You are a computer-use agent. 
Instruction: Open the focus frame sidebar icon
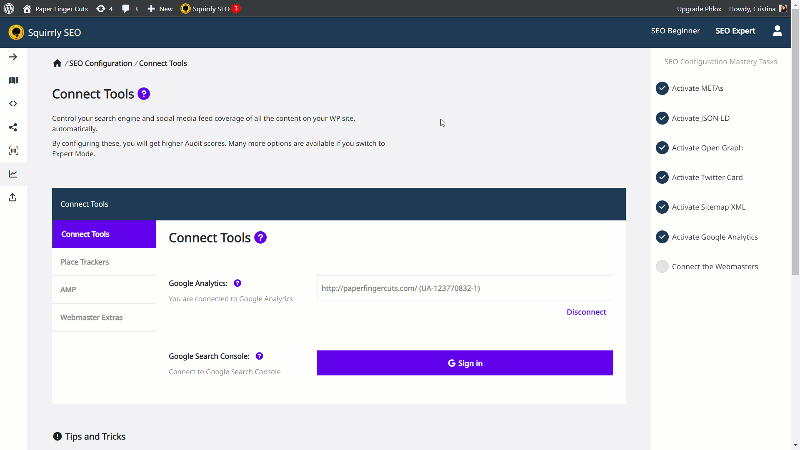[13, 151]
